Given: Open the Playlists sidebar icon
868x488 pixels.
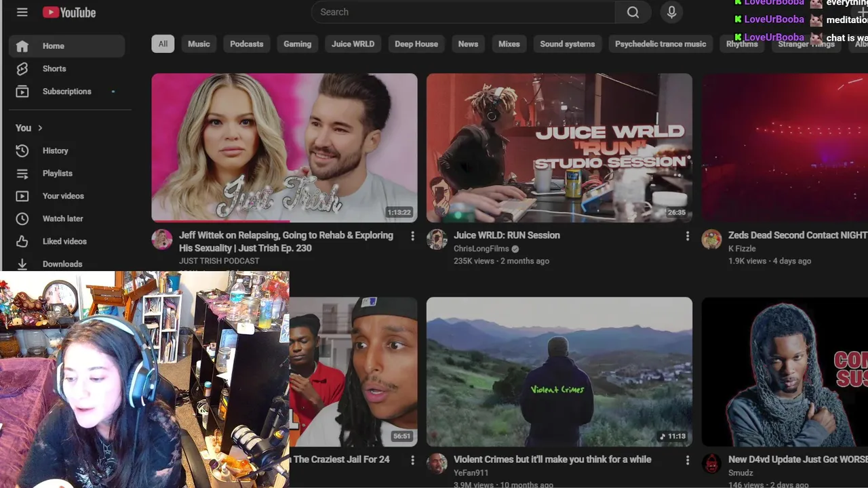Looking at the screenshot, I should [x=22, y=174].
